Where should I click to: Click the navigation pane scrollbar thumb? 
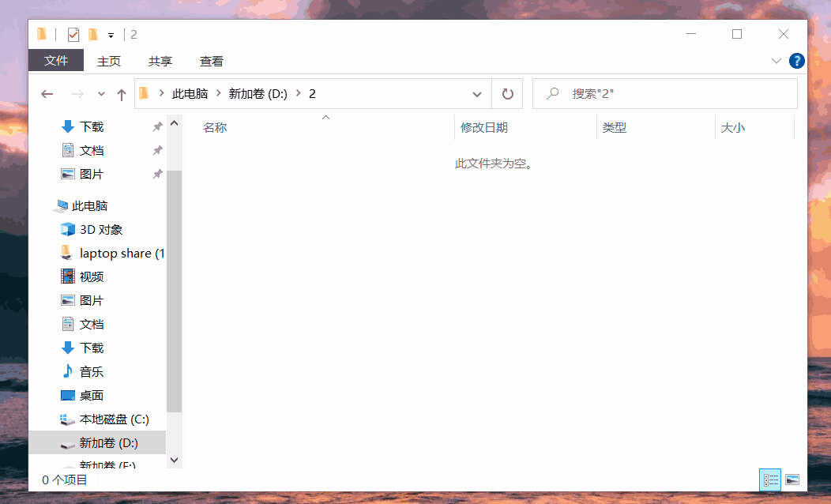[175, 291]
